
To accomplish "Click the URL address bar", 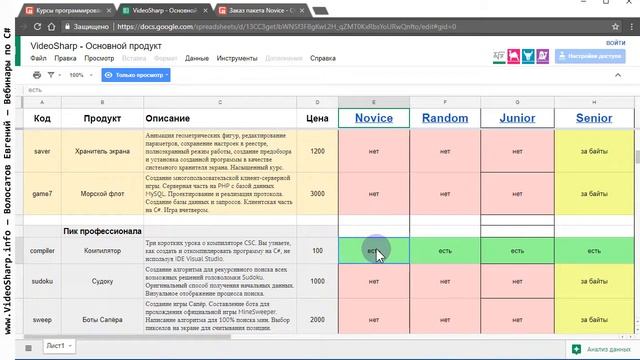I will point(286,27).
